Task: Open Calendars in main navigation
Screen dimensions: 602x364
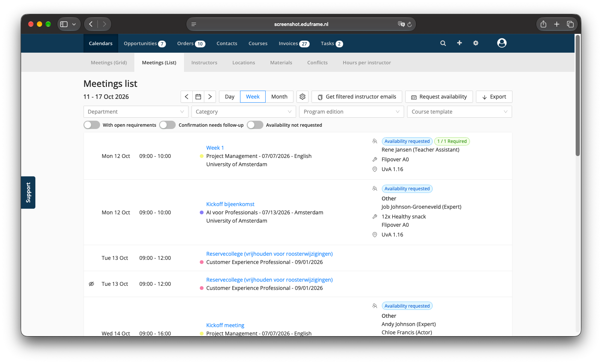Action: pyautogui.click(x=101, y=43)
